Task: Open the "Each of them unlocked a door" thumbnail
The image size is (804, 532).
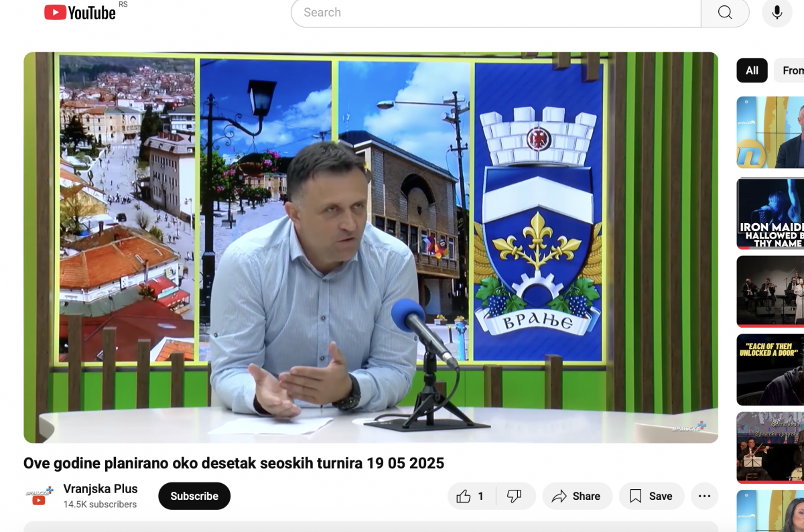Action: tap(770, 369)
